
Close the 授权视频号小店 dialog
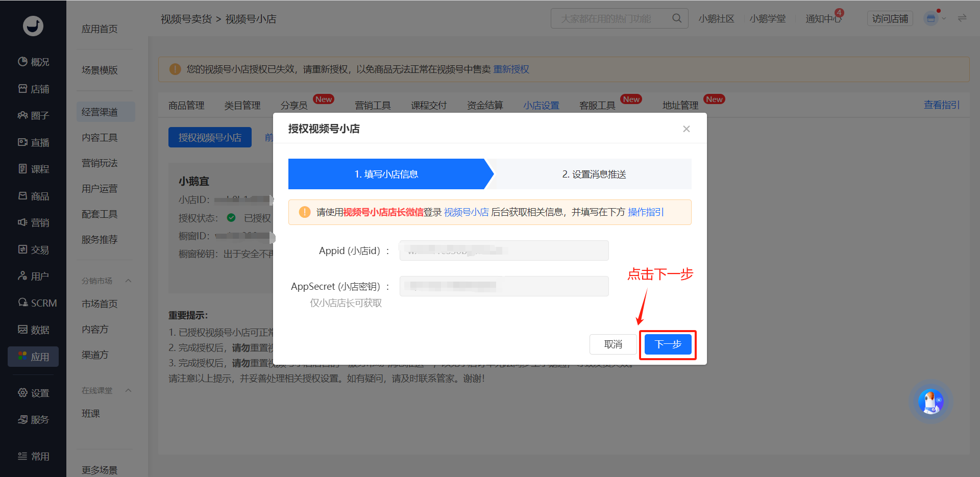pyautogui.click(x=687, y=129)
